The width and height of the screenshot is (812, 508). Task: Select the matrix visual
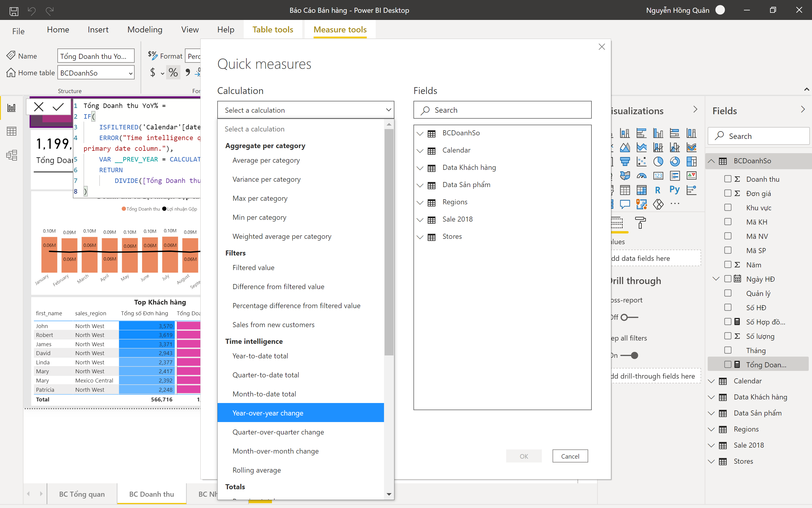641,190
